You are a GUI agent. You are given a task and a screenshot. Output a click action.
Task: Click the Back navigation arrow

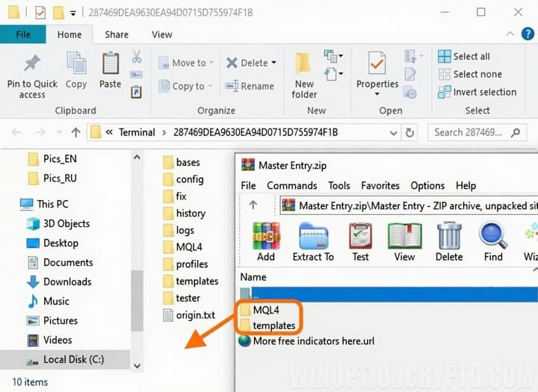coord(16,132)
